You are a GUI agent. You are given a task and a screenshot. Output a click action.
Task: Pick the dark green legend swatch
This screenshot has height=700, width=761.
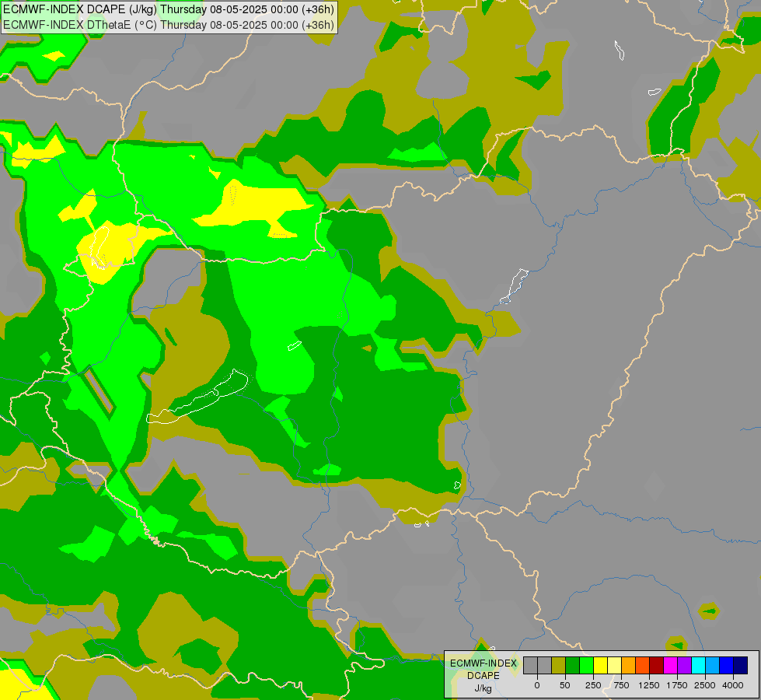click(x=572, y=665)
